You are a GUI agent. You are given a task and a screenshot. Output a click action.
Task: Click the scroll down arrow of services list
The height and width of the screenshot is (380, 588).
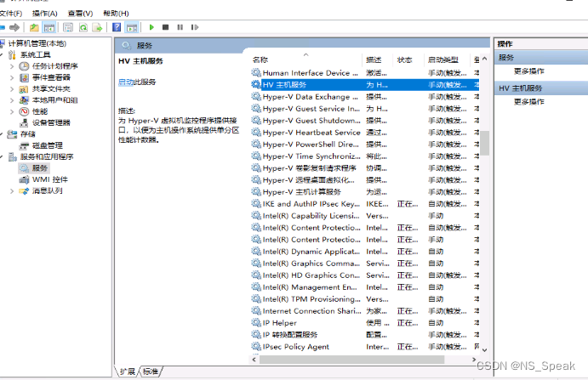click(484, 350)
